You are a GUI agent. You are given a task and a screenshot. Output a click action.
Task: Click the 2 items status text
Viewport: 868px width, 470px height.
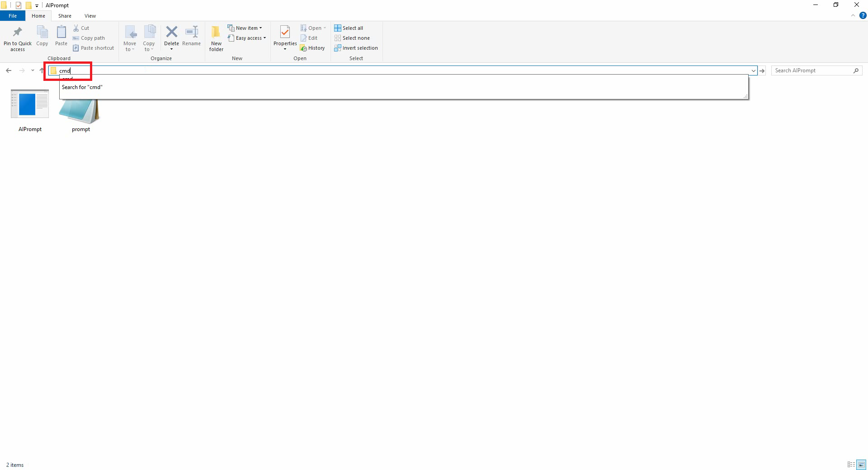(15, 465)
